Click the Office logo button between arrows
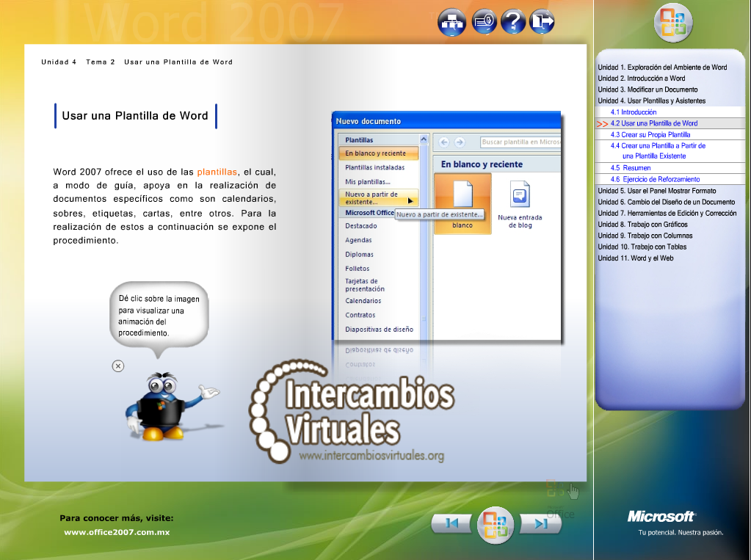The height and width of the screenshot is (560, 751). (x=496, y=525)
